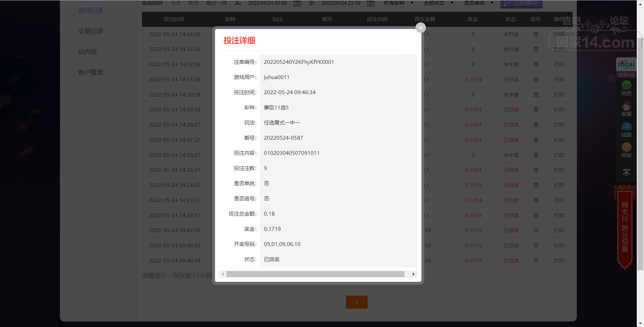Image resolution: width=644 pixels, height=327 pixels.
Task: Select the 最近一周 quick filter
Action: (x=216, y=3)
